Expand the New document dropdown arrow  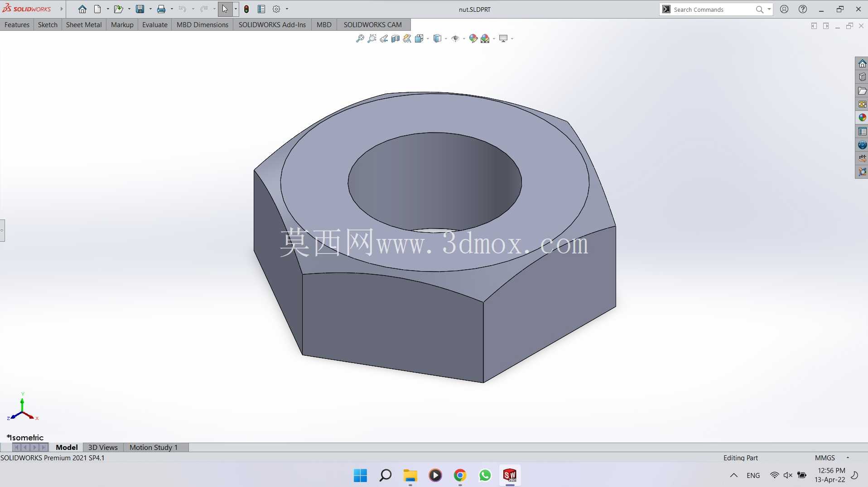click(108, 9)
